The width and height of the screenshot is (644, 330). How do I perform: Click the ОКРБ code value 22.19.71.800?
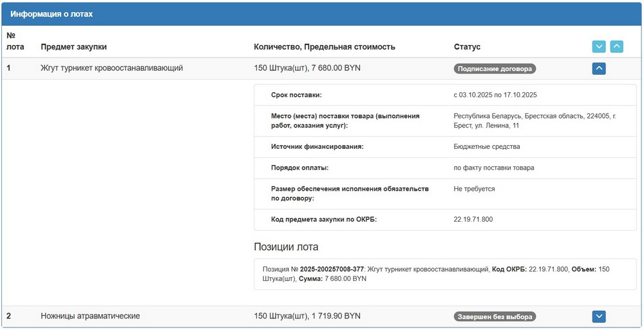pyautogui.click(x=473, y=220)
